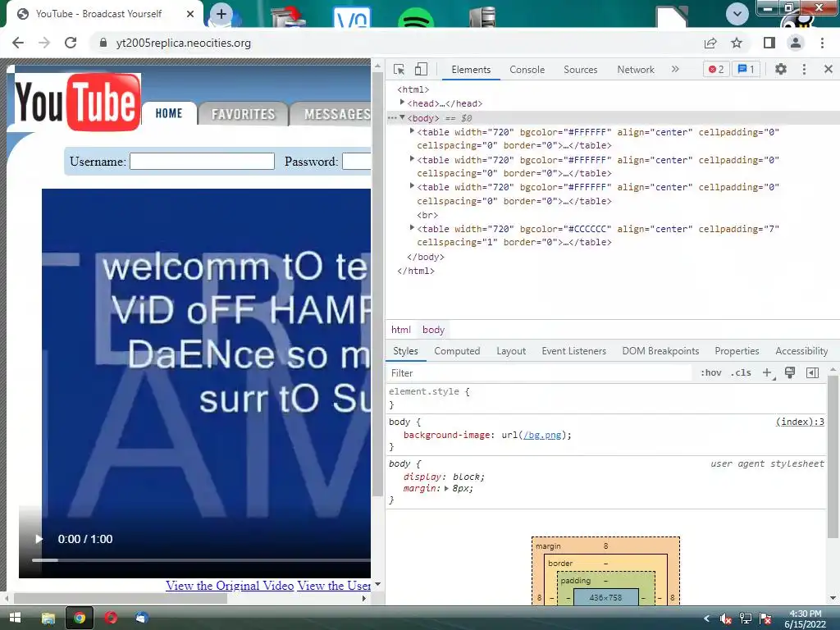Viewport: 840px width, 630px height.
Task: Open the bg.png background image link
Action: click(x=542, y=435)
